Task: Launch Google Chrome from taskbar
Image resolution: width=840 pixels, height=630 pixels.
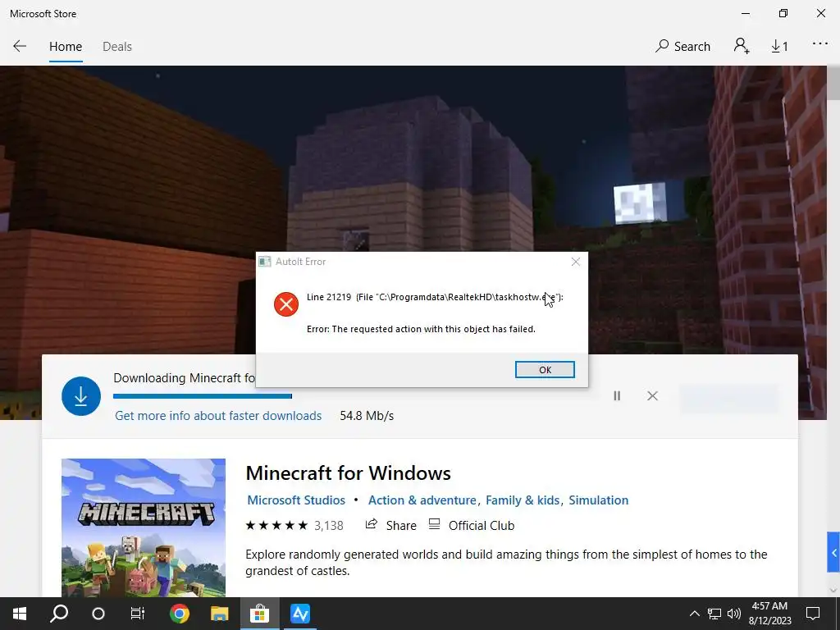Action: pos(180,614)
